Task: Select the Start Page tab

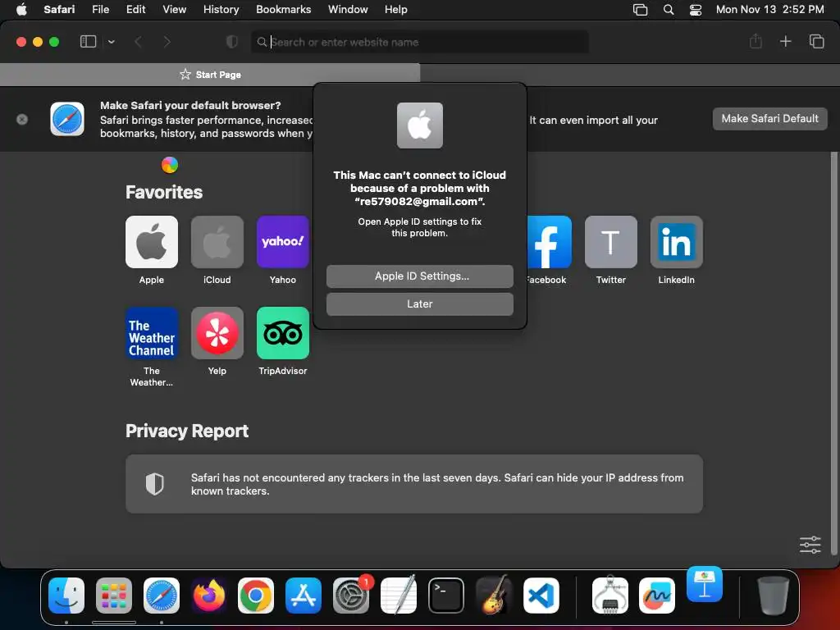Action: [210, 75]
